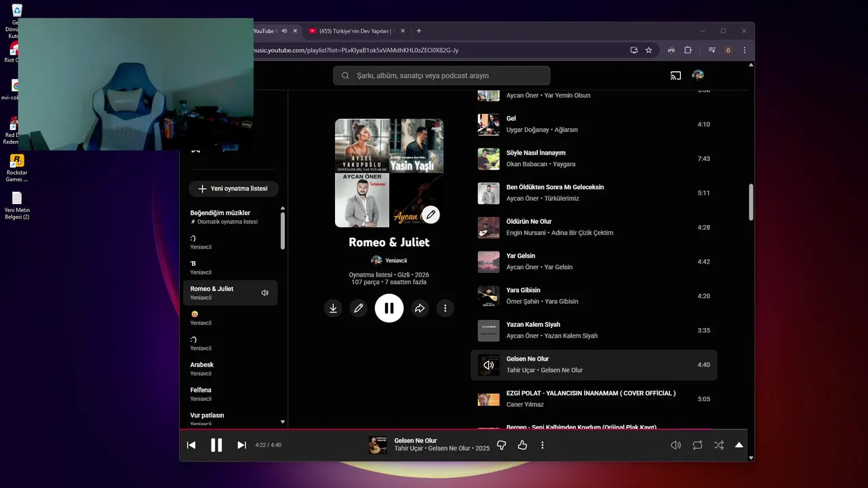
Task: Open the browser extensions puzzle icon
Action: tap(688, 50)
